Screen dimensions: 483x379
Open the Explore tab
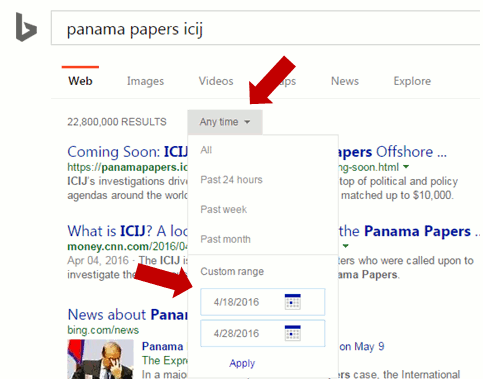tap(412, 81)
